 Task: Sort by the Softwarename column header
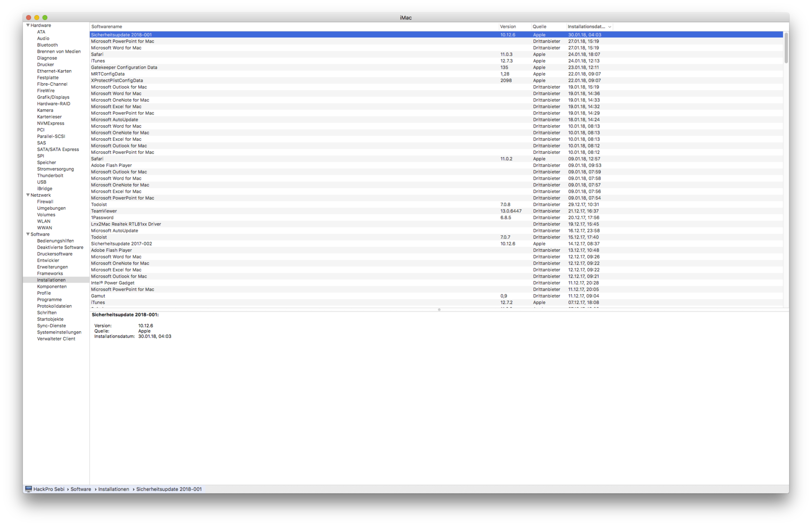294,27
